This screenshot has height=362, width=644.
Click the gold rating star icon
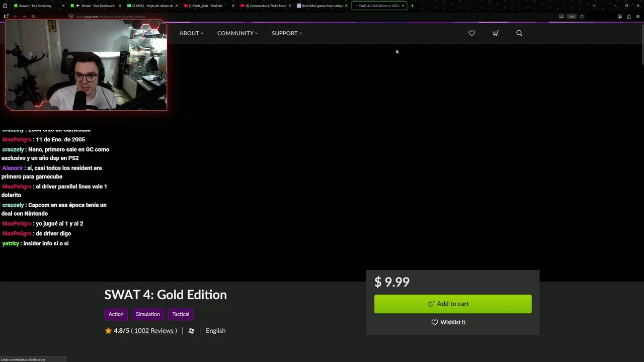coord(108,331)
